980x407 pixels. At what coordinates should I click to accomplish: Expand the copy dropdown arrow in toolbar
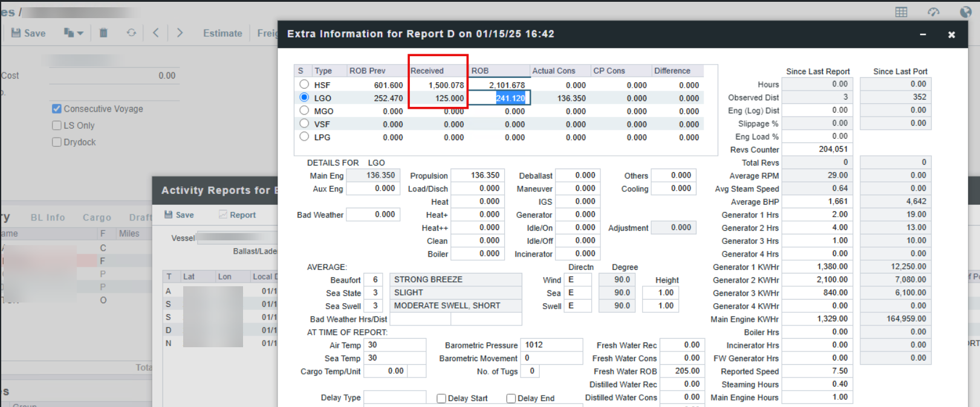tap(80, 33)
